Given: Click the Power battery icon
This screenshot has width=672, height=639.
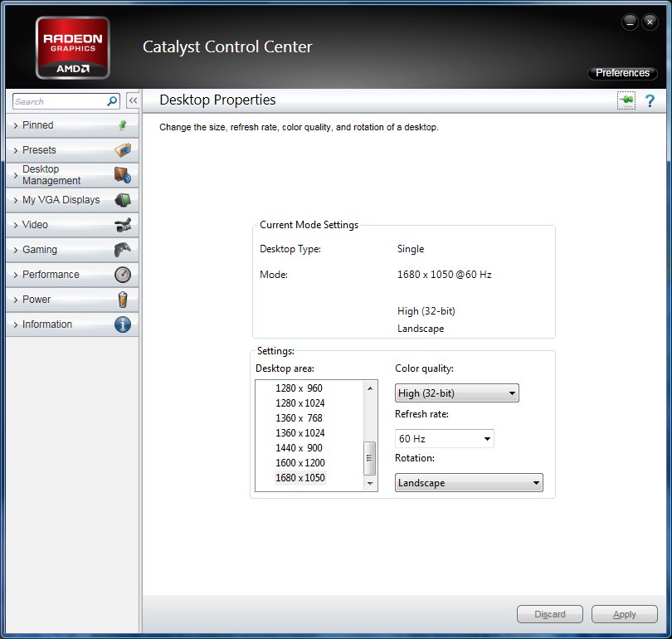Looking at the screenshot, I should (x=123, y=299).
